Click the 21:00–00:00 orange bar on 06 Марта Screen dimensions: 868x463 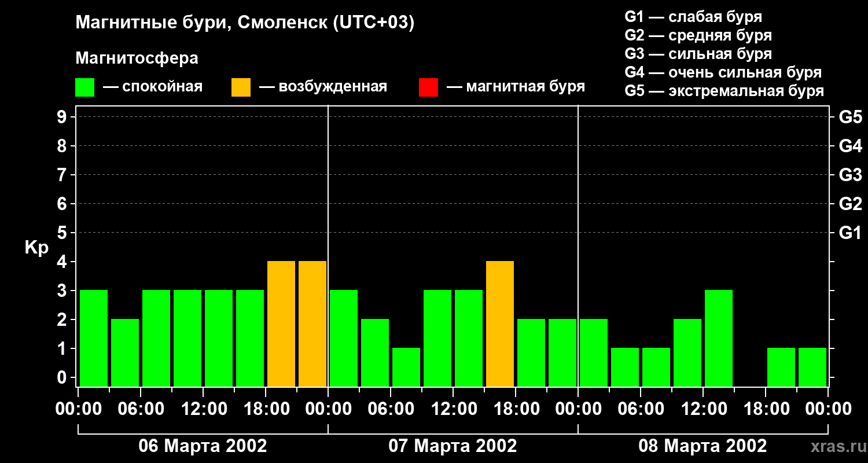point(312,324)
